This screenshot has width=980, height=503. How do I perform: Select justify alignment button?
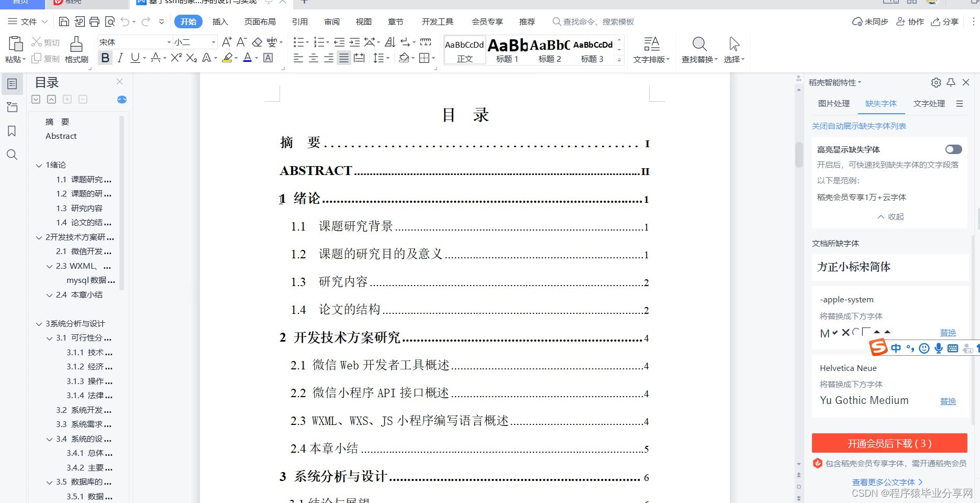click(x=344, y=58)
